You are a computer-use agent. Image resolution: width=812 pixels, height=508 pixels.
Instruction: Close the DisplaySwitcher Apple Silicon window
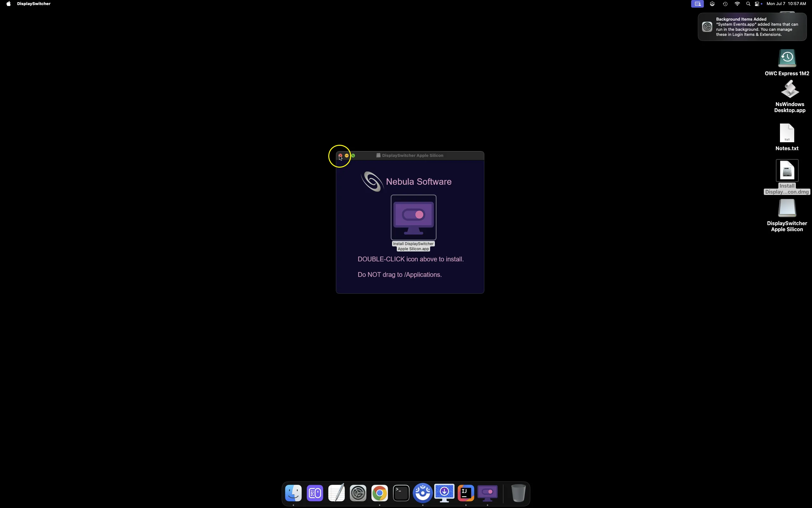point(340,156)
